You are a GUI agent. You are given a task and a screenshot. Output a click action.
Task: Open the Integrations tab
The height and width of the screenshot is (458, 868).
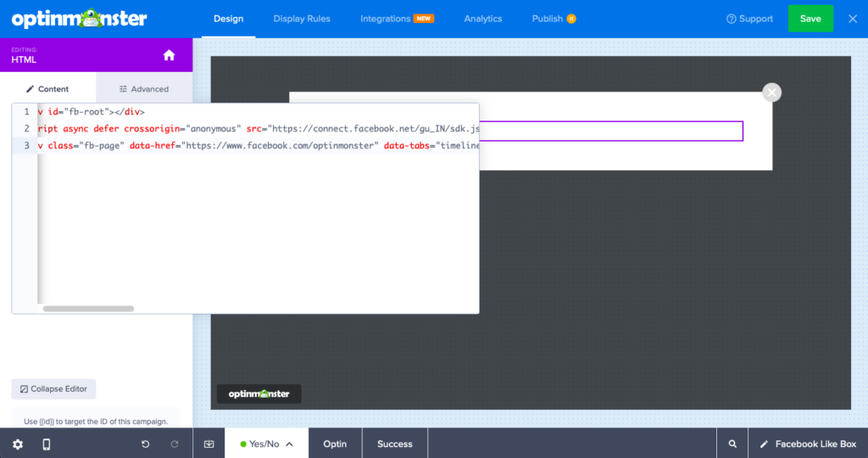(x=386, y=19)
